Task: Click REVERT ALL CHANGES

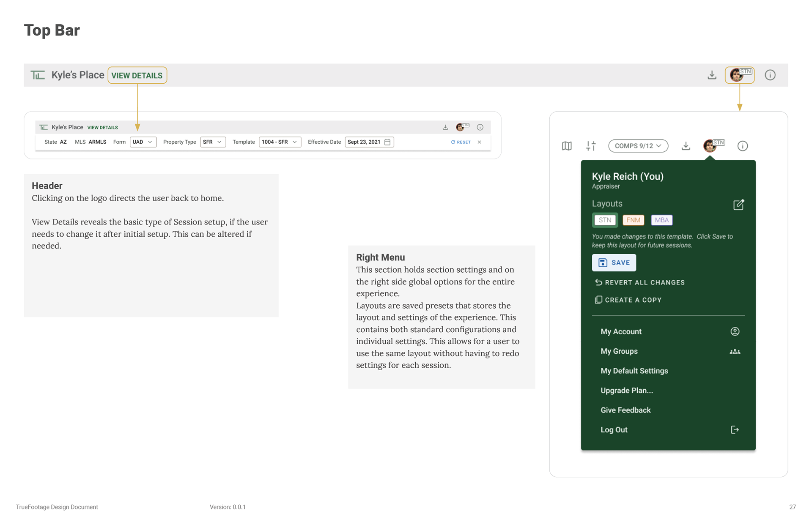Action: 639,282
